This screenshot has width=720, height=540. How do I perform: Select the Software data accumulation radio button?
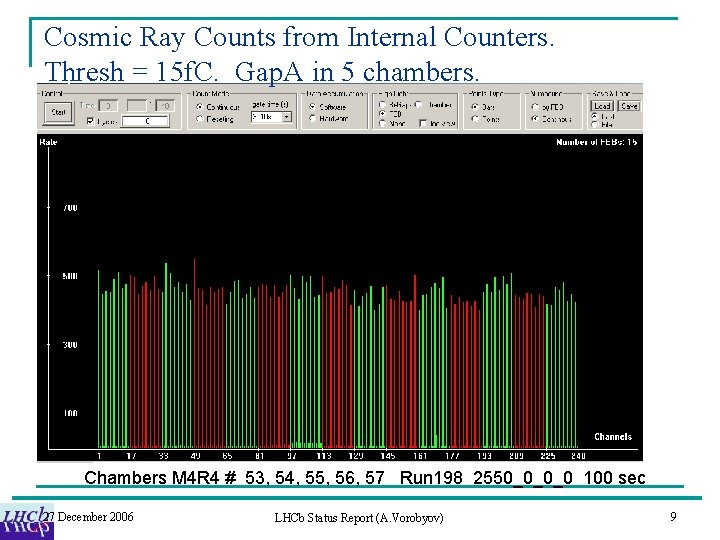312,107
